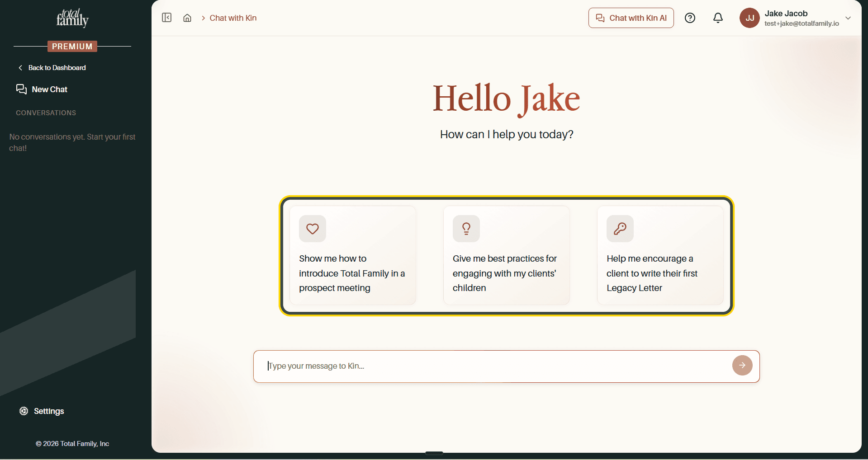
Task: Click 'No conversations yet' message
Action: click(x=72, y=142)
